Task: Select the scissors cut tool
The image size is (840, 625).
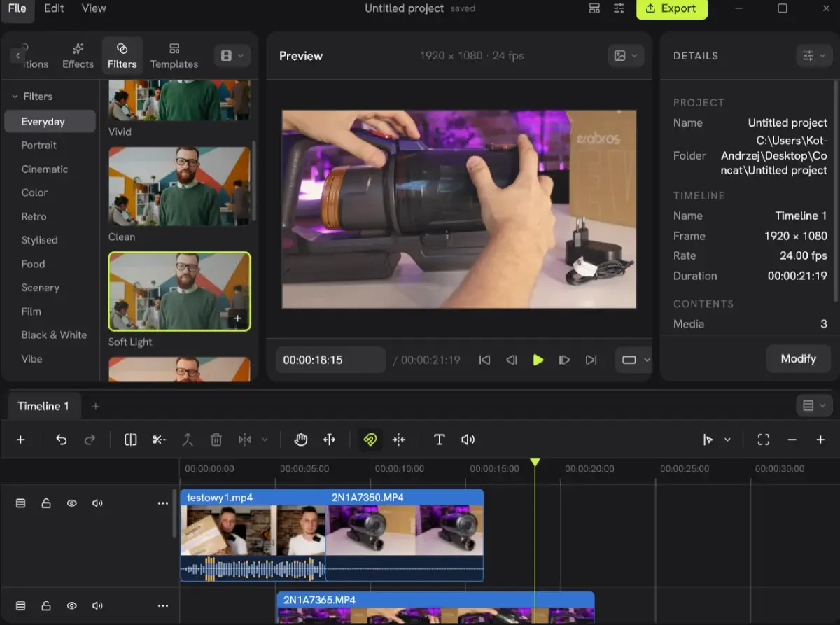Action: pos(159,440)
